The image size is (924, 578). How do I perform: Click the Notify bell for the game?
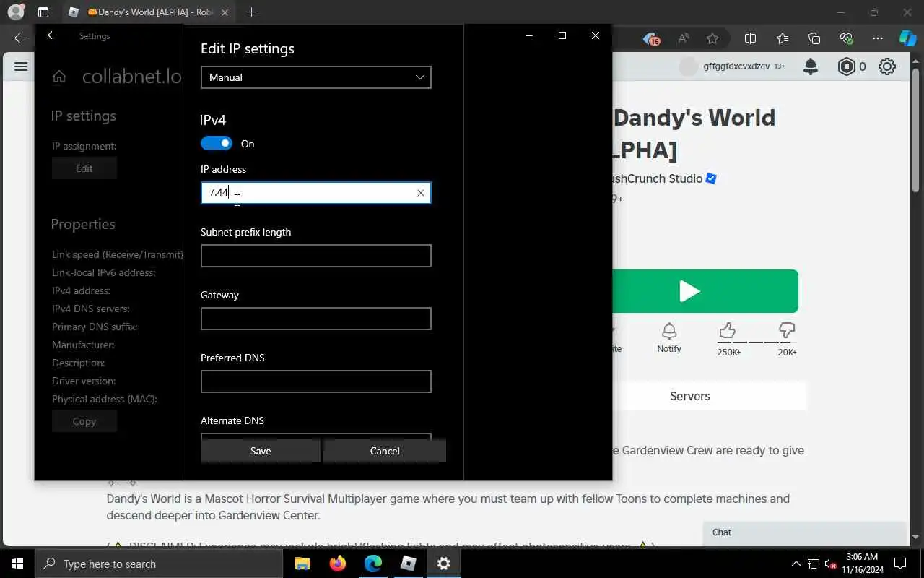pos(669,337)
